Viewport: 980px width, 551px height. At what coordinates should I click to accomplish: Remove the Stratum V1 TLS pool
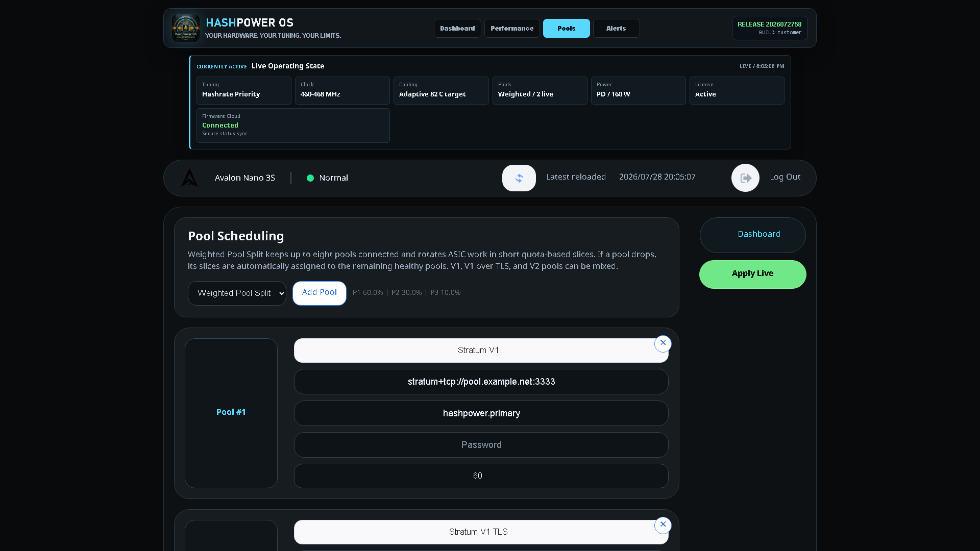(x=663, y=525)
